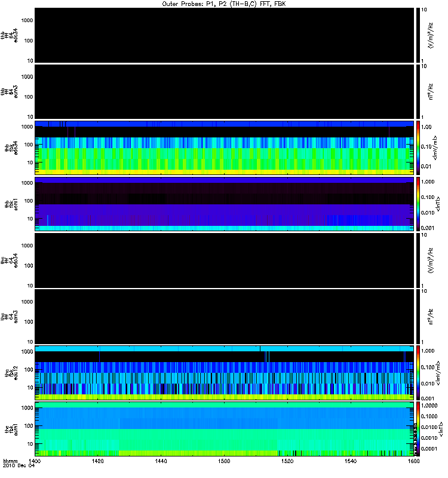Click the '0.0100' color bar value
The image size is (448, 478).
click(429, 427)
